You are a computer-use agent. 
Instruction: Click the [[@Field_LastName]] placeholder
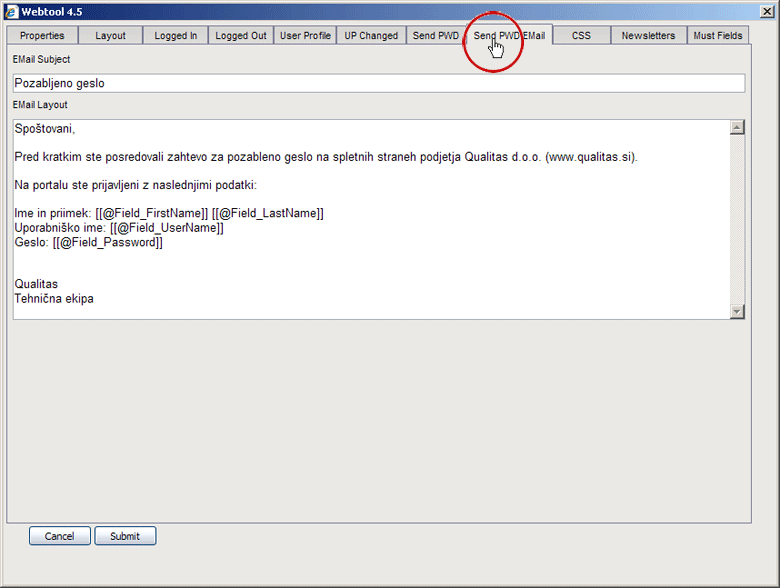tap(268, 213)
